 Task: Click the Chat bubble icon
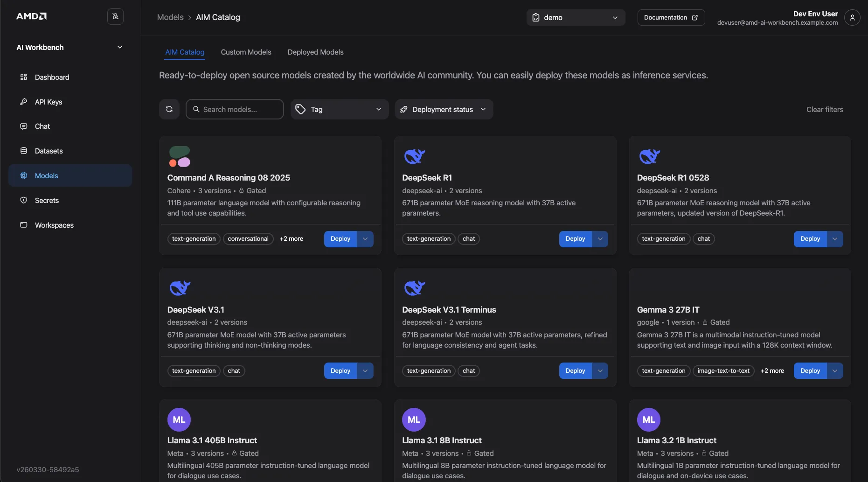[x=24, y=126]
